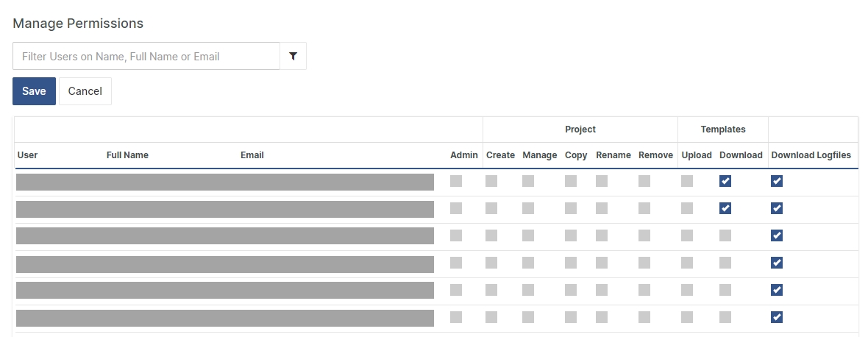
Task: Click the Full Name column header
Action: click(x=127, y=155)
